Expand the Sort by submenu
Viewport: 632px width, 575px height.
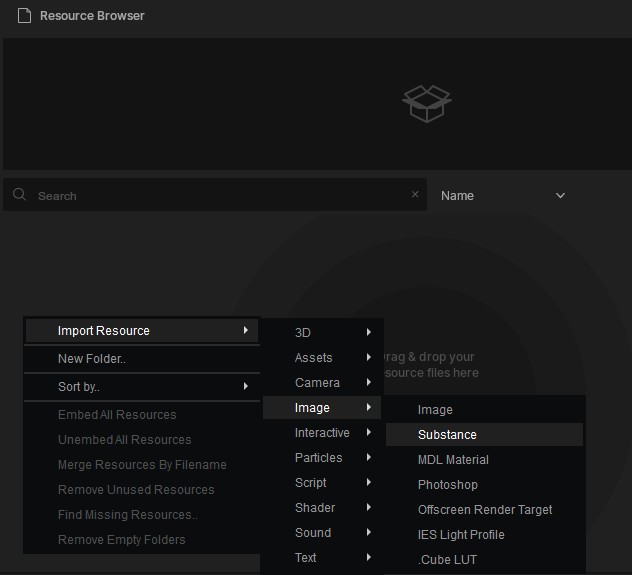coord(140,387)
